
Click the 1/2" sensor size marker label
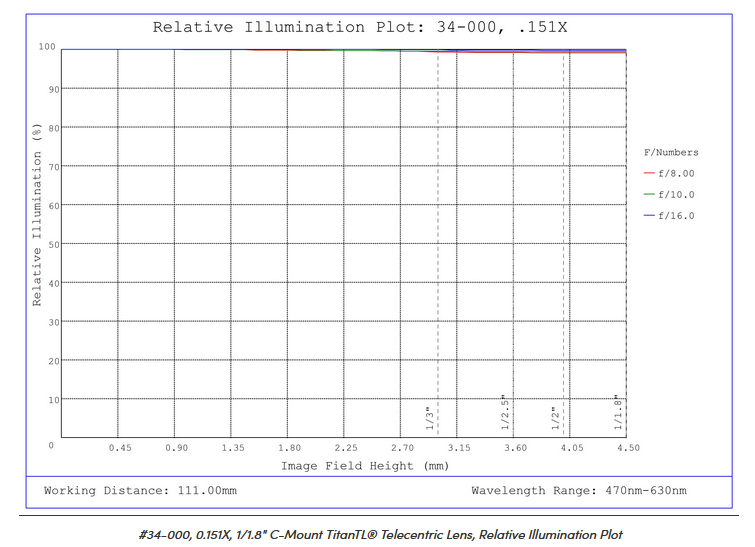coord(555,418)
